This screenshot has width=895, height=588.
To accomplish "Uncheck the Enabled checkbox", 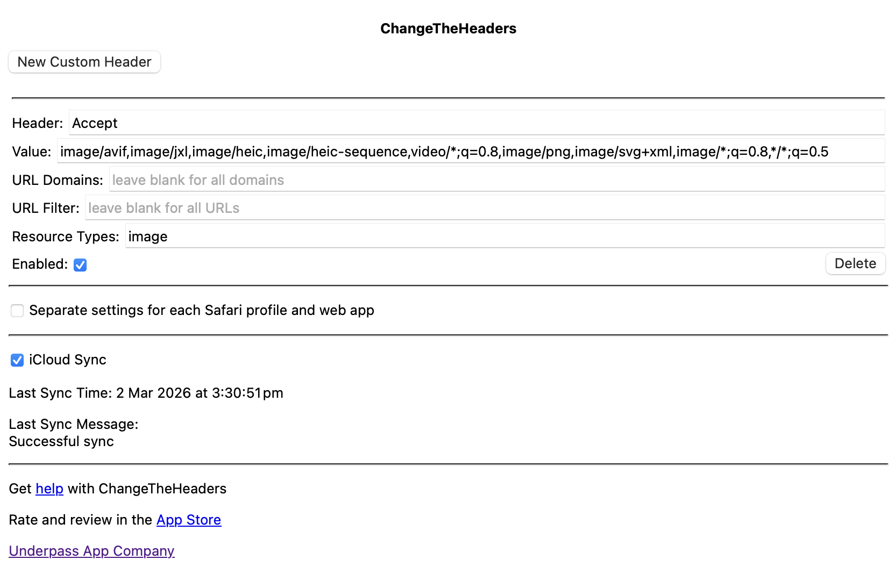I will pos(80,265).
